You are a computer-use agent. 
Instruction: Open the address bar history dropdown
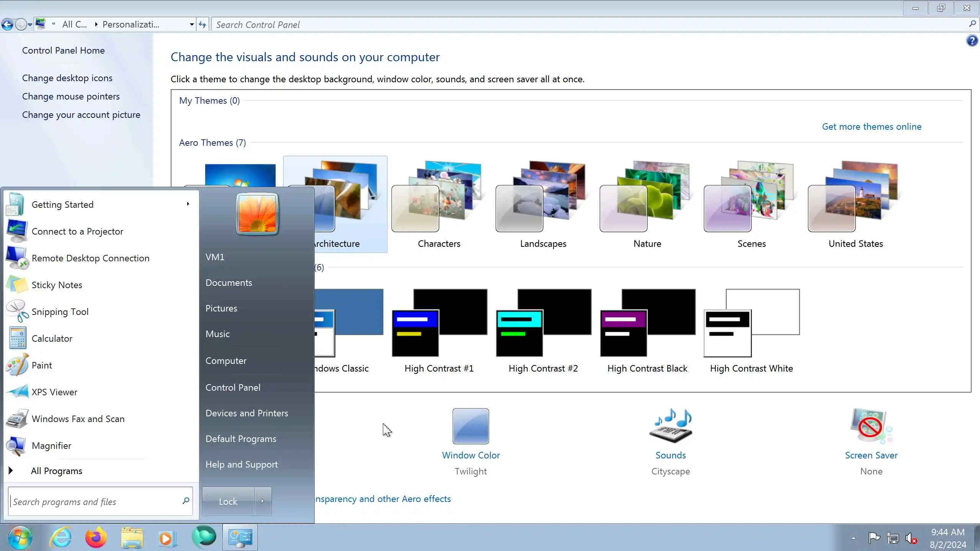[191, 25]
